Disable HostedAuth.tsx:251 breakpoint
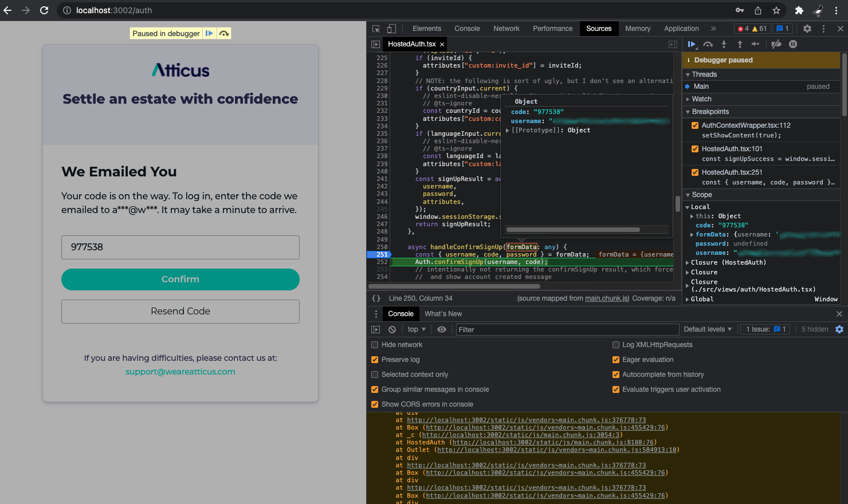Screen dimensions: 848x504 695,172
